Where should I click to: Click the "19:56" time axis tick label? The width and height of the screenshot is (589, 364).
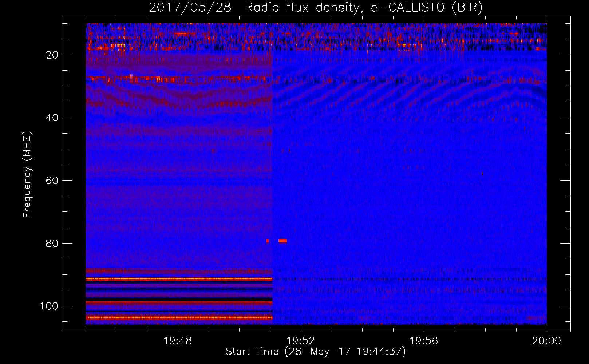424,341
